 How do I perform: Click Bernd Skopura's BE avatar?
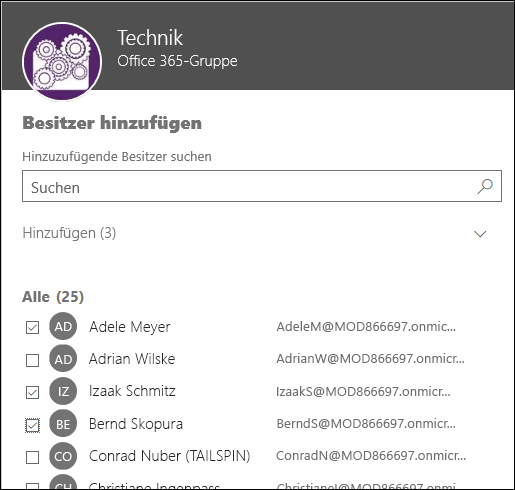tap(63, 424)
